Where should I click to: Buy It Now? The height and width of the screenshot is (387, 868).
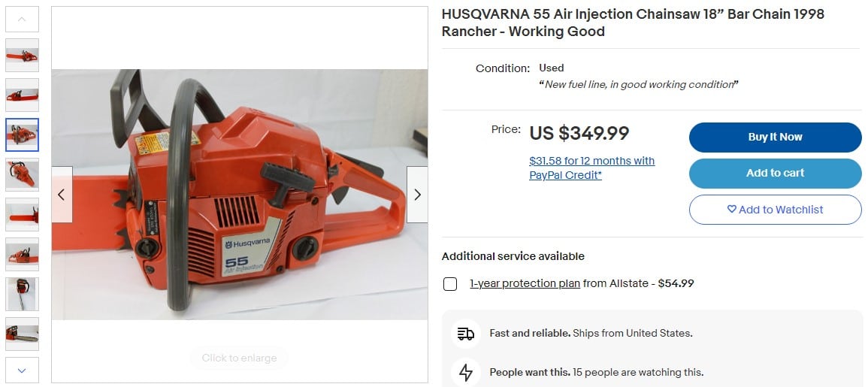pos(775,138)
